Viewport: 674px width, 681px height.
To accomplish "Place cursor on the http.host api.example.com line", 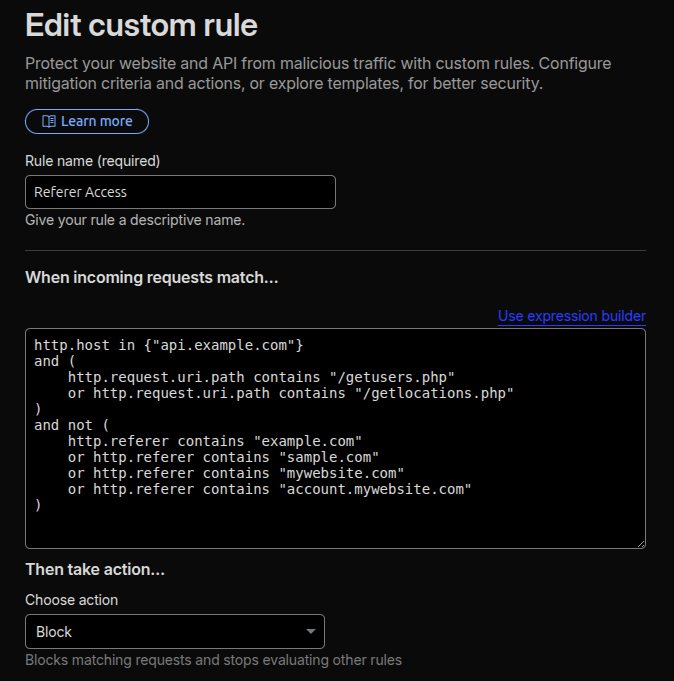I will point(168,345).
